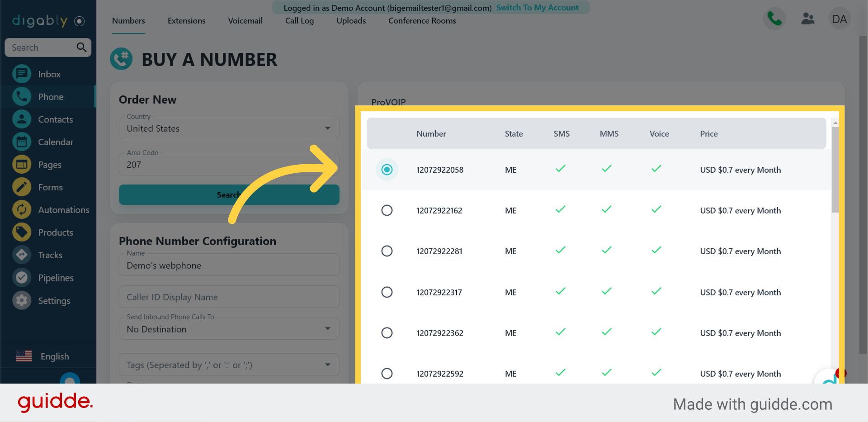Open the Calendar icon in sidebar
Image resolution: width=868 pixels, height=422 pixels.
coord(22,142)
